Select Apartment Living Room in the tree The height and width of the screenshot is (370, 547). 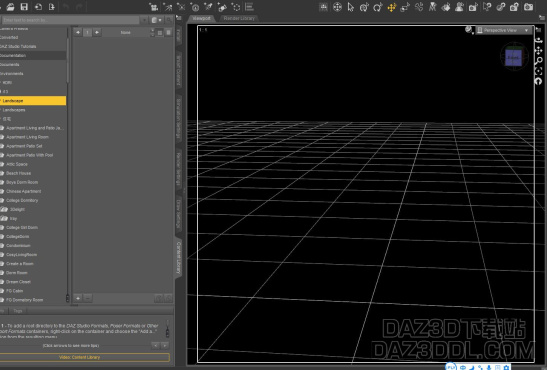pos(27,137)
